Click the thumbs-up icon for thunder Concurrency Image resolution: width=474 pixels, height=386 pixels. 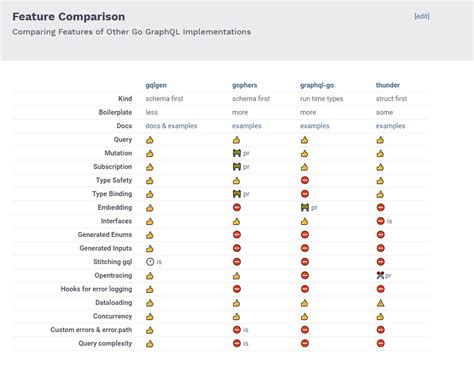click(380, 317)
